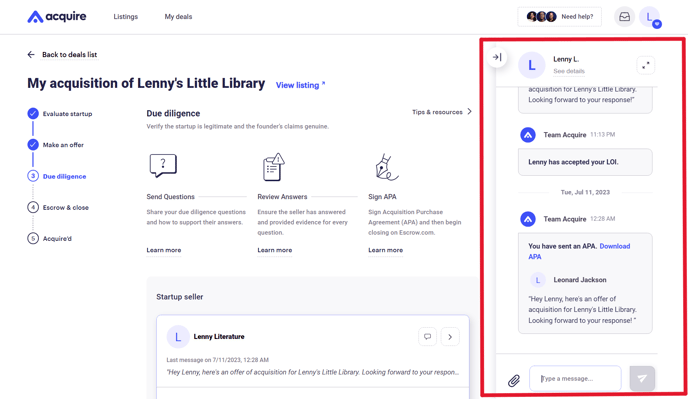The width and height of the screenshot is (688, 399).
Task: Open the My deals menu item
Action: 178,17
